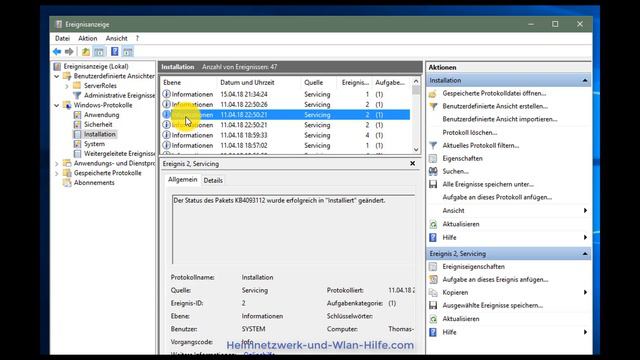Click the Administrative Ereignisse filter icon
Viewport: 640px width, 360px height.
[x=77, y=96]
